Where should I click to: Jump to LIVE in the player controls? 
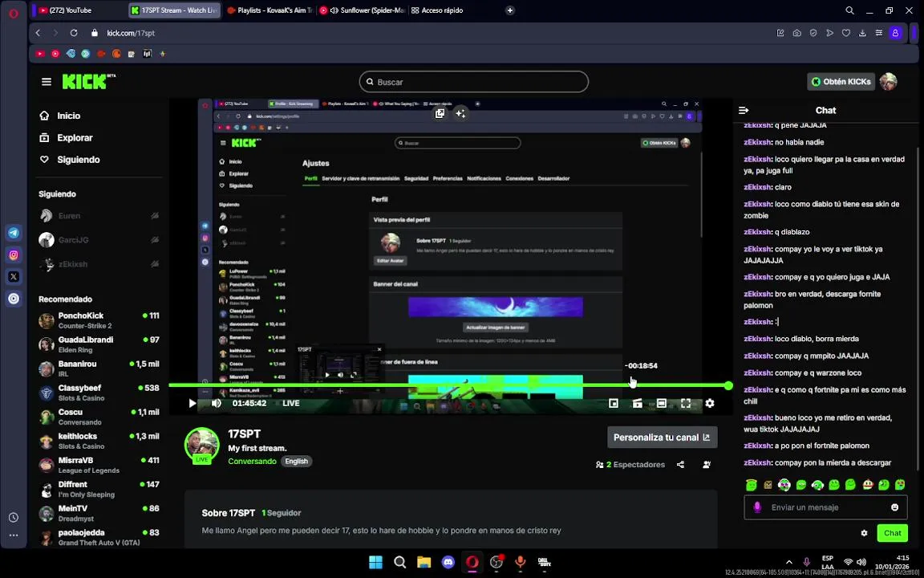point(291,404)
